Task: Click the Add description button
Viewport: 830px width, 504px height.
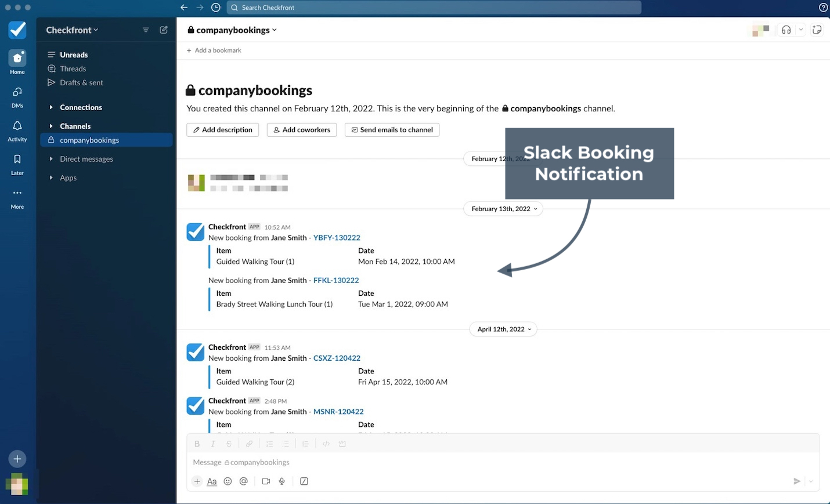Action: [x=223, y=130]
